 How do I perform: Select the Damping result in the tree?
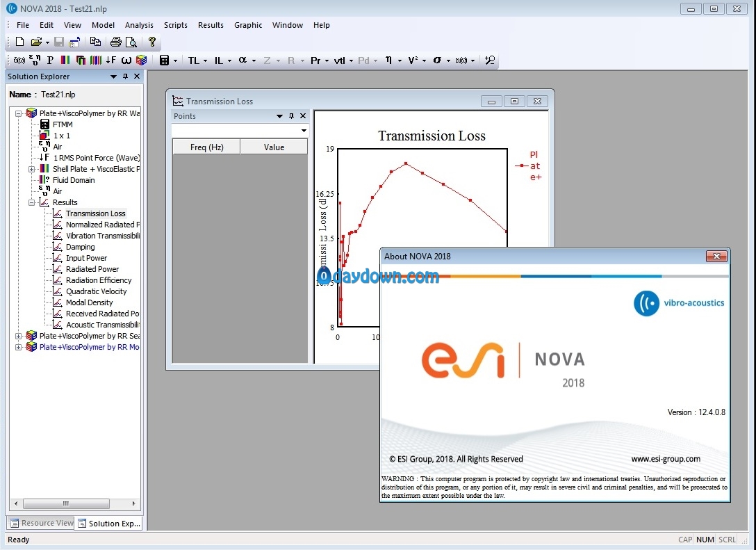coord(81,247)
